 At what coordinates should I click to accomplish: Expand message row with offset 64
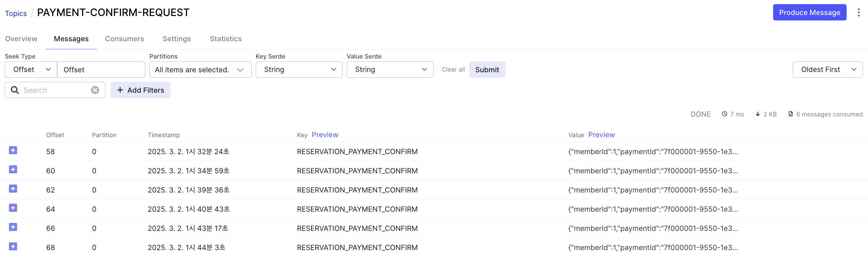[x=13, y=208]
